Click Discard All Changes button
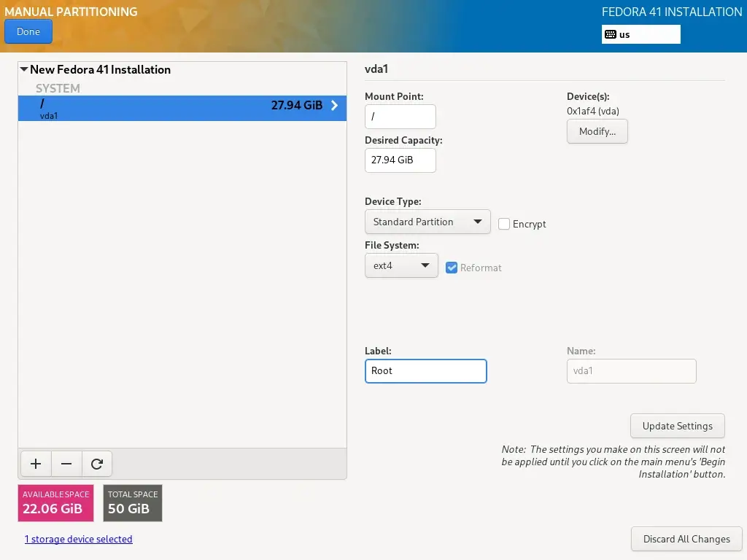Viewport: 747px width, 560px height. coord(686,539)
